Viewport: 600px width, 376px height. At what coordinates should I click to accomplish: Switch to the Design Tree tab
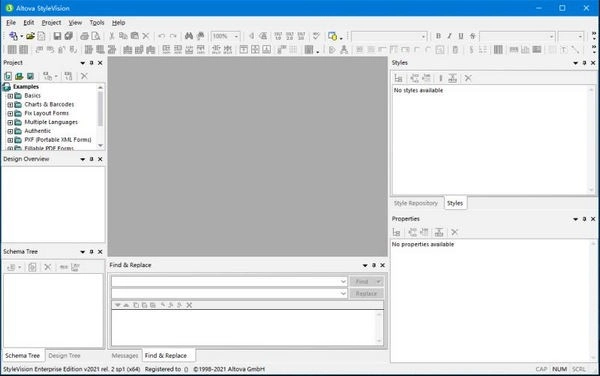64,356
